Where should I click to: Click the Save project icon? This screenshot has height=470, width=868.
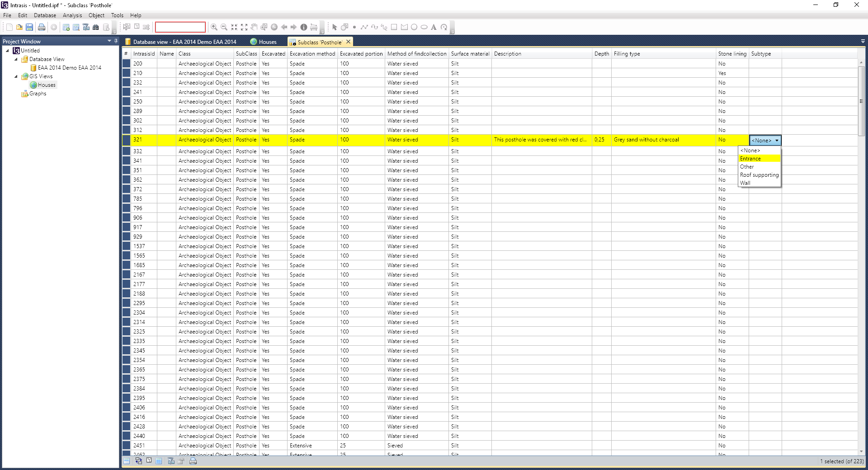[29, 27]
